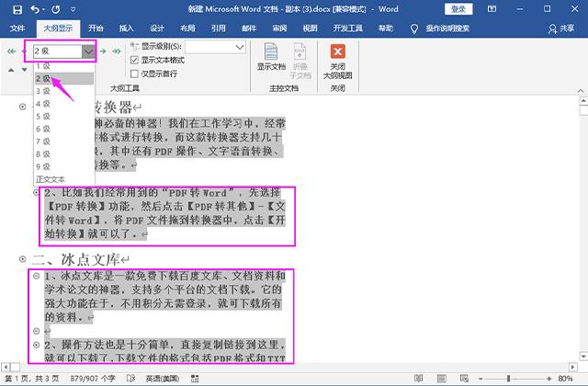This screenshot has height=386, width=588.
Task: Select 正文文本 in the level list
Action: [x=63, y=179]
